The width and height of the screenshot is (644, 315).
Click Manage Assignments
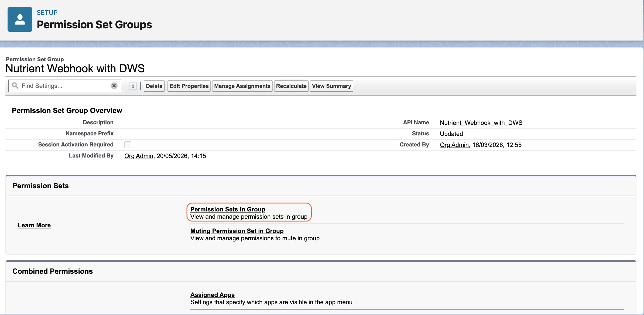point(242,86)
